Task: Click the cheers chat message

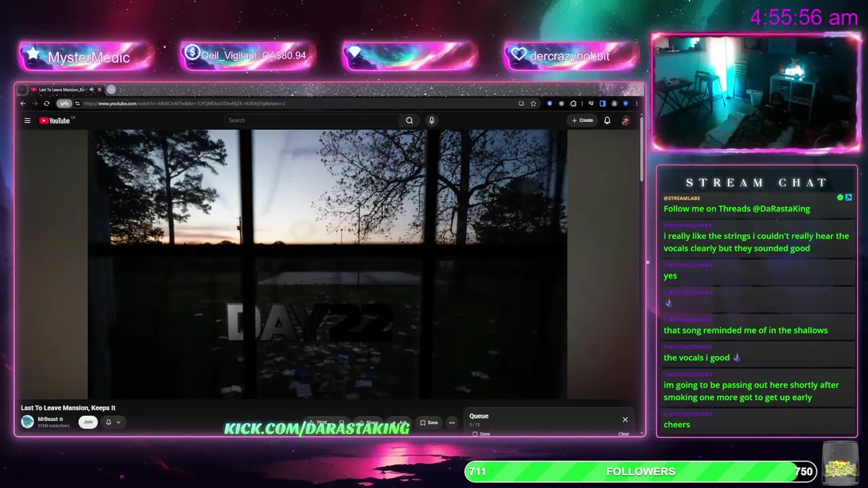Action: (x=677, y=424)
